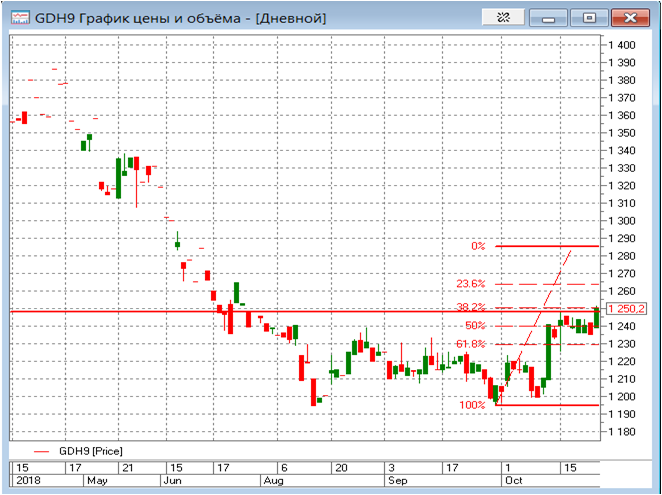Viewport: 662px width, 495px height.
Task: Click the 100% Fibonacci level label
Action: click(472, 405)
